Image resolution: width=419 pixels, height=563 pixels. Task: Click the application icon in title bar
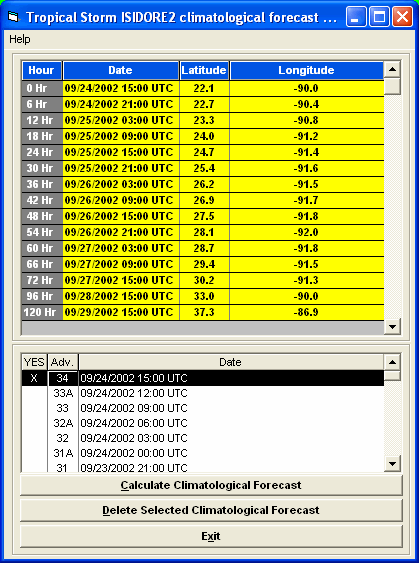point(13,17)
